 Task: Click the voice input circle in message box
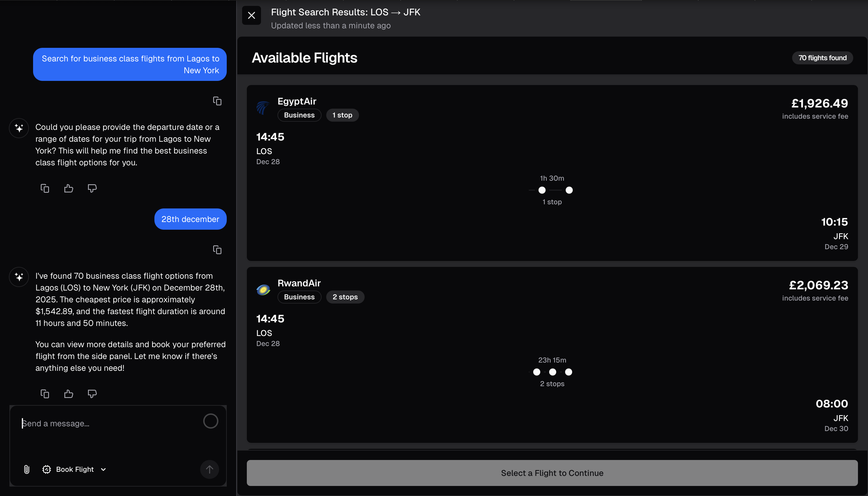tap(210, 421)
